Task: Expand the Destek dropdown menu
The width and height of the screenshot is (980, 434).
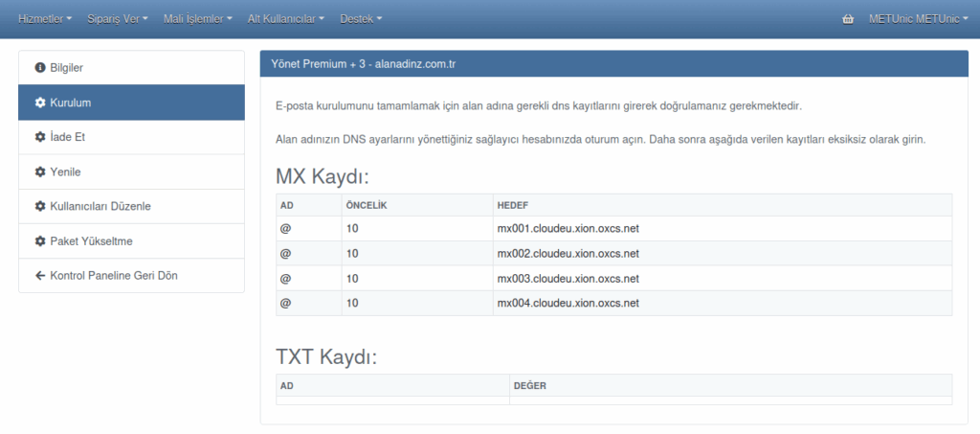Action: [x=361, y=19]
